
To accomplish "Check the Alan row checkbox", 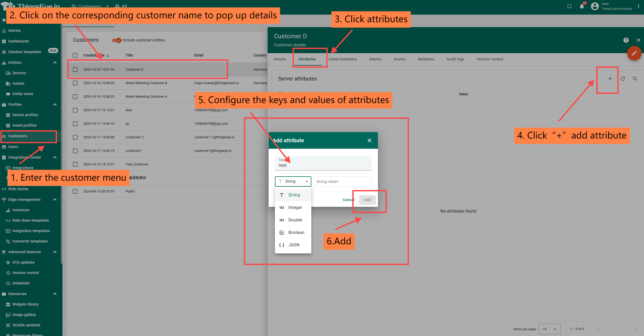I will 75,110.
